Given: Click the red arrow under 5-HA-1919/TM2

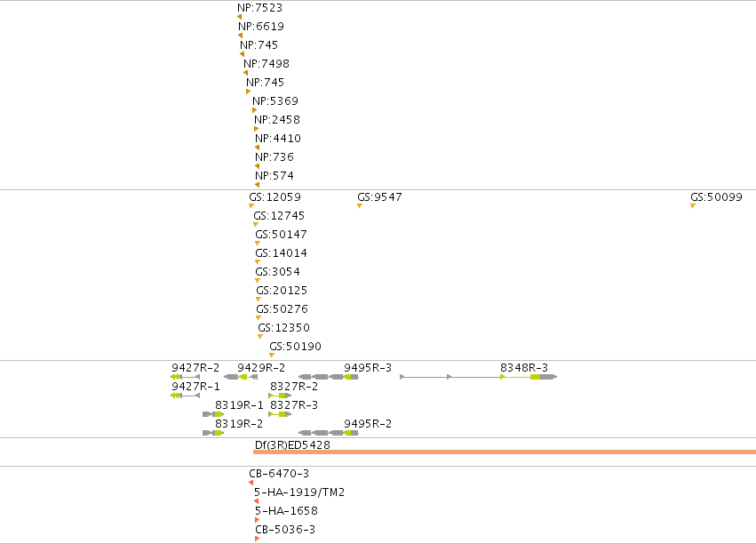Looking at the screenshot, I should [256, 501].
